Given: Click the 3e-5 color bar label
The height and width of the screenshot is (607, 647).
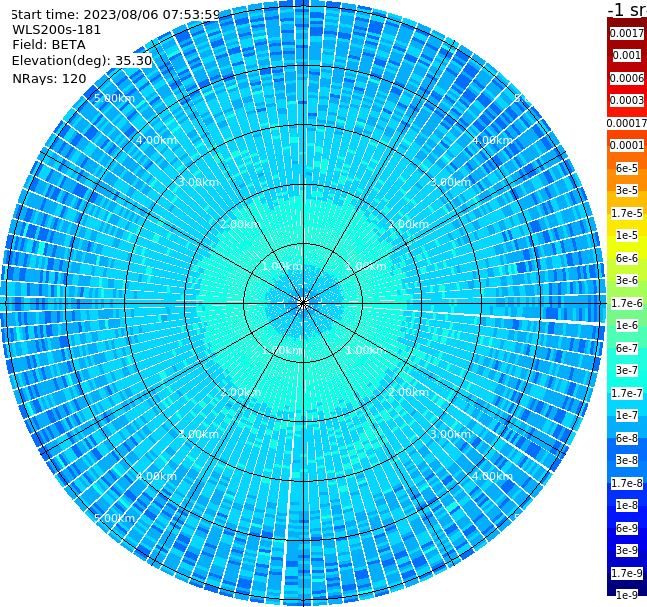Looking at the screenshot, I should point(627,190).
